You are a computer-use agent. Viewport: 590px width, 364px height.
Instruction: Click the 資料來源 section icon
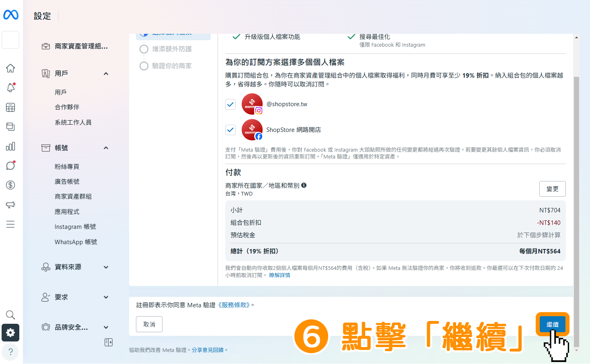[46, 267]
